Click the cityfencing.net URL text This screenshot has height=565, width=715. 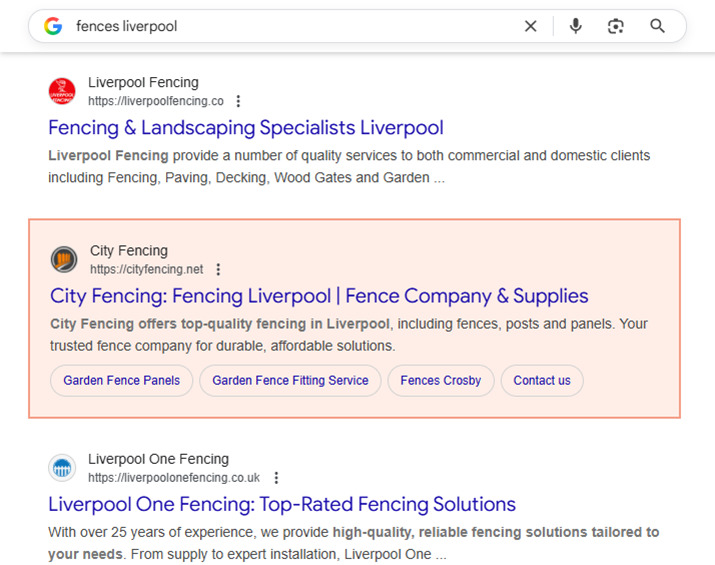[146, 270]
